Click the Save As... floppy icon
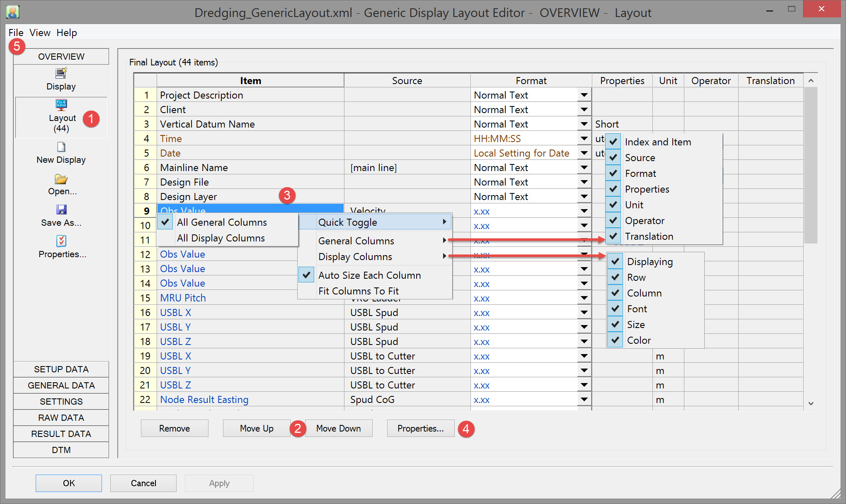The width and height of the screenshot is (846, 504). click(61, 210)
